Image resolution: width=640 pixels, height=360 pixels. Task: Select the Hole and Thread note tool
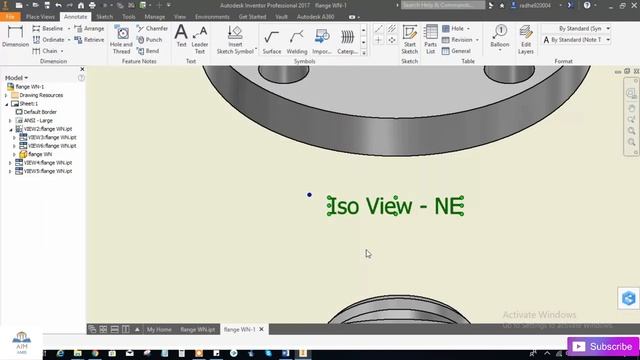[121, 40]
